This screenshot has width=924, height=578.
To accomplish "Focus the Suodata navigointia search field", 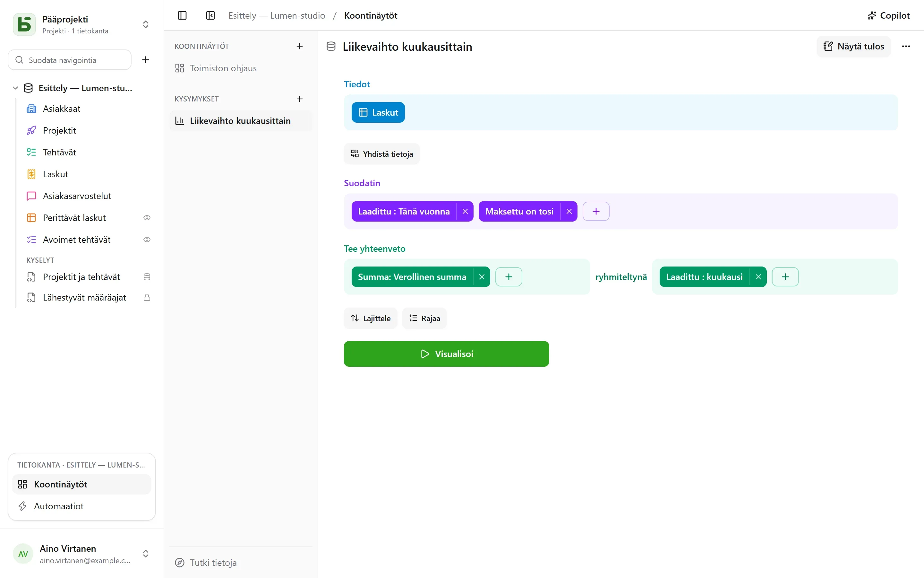I will (x=70, y=60).
